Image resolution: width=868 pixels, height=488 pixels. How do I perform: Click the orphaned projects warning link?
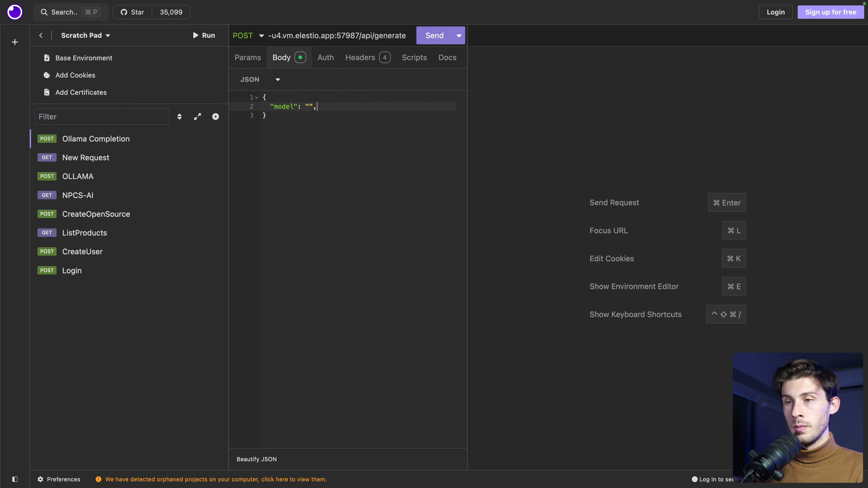[216, 479]
